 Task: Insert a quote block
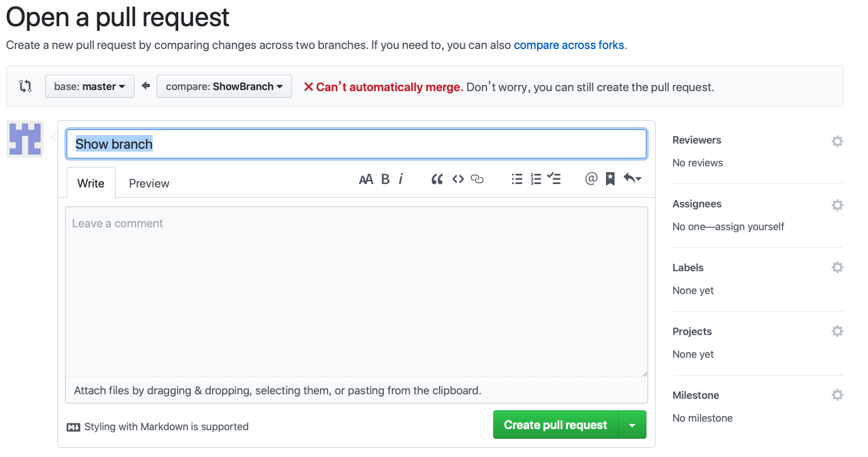(x=437, y=179)
